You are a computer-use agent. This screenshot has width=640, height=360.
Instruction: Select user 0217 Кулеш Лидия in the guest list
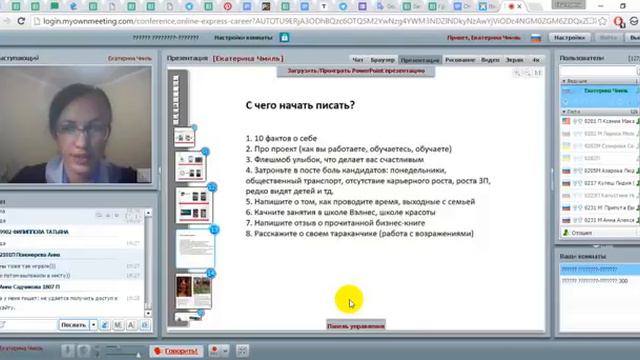600,183
